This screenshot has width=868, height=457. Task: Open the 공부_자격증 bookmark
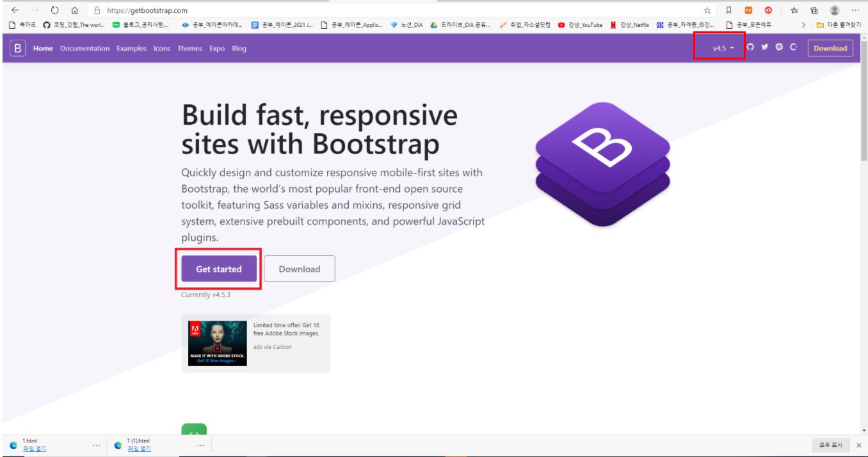tap(686, 25)
